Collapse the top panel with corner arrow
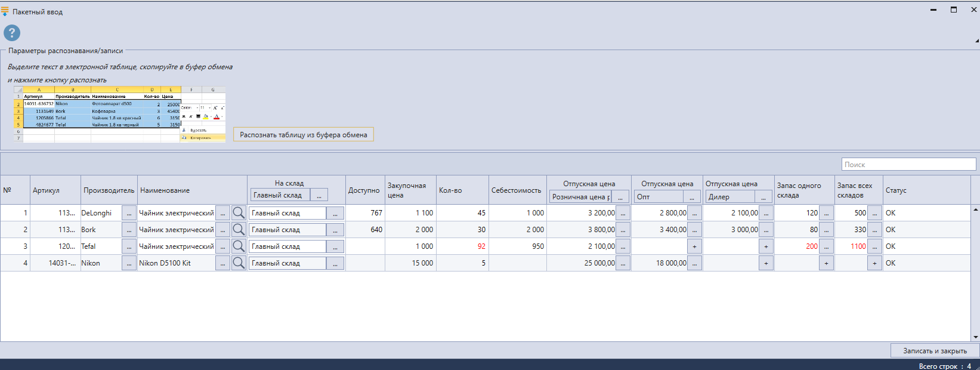Screen dimensions: 980x370 [x=976, y=41]
